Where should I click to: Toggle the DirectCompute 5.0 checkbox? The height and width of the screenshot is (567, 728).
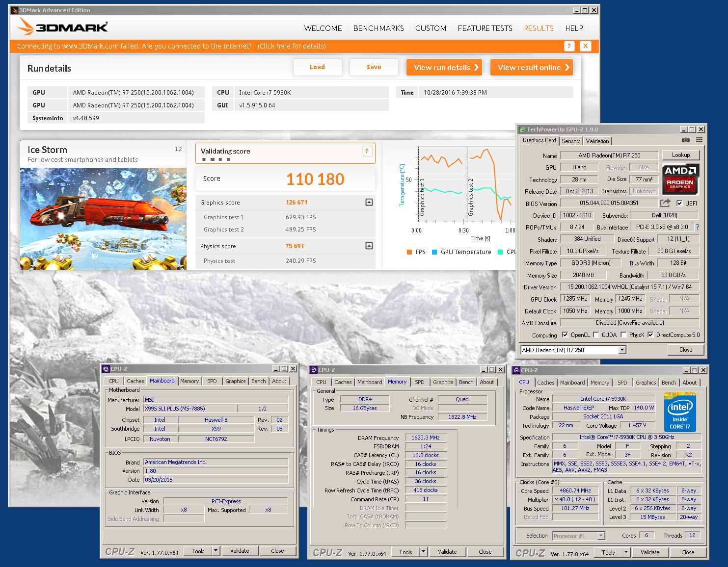(x=650, y=335)
